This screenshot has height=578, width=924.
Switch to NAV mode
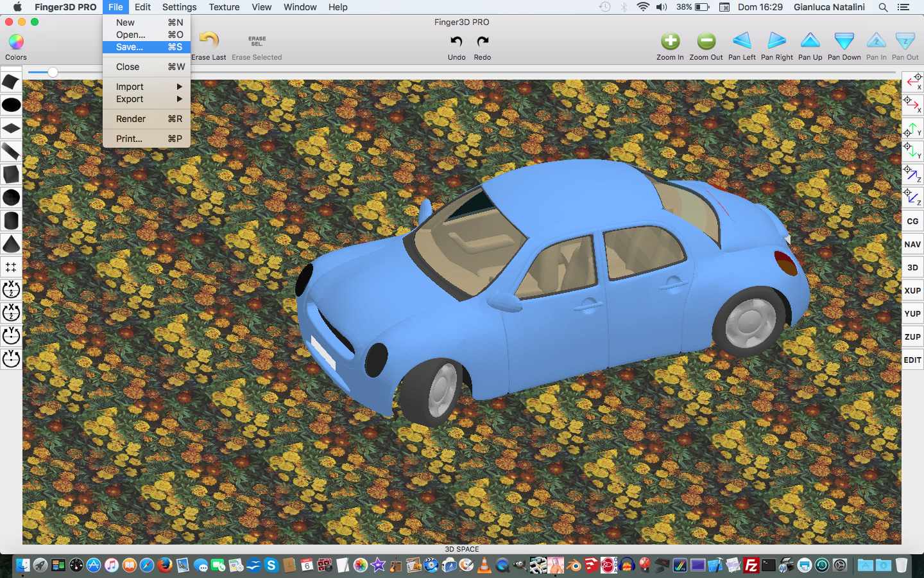coord(912,244)
